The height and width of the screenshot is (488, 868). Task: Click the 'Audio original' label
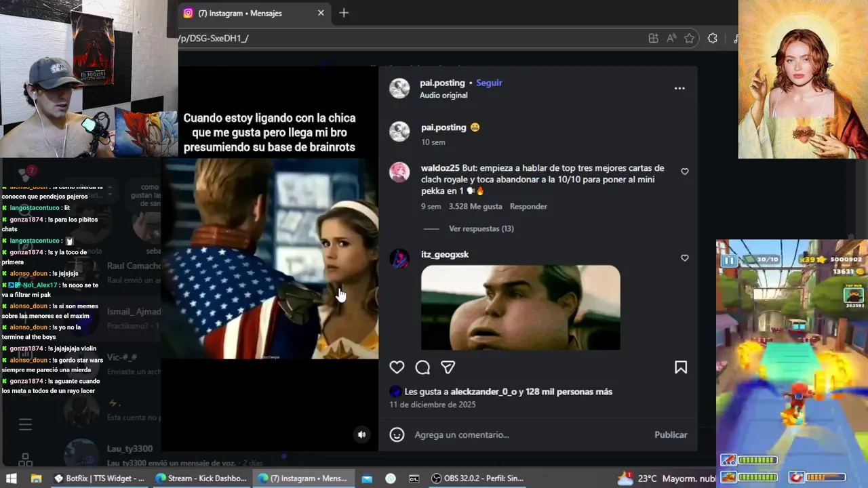click(x=443, y=96)
